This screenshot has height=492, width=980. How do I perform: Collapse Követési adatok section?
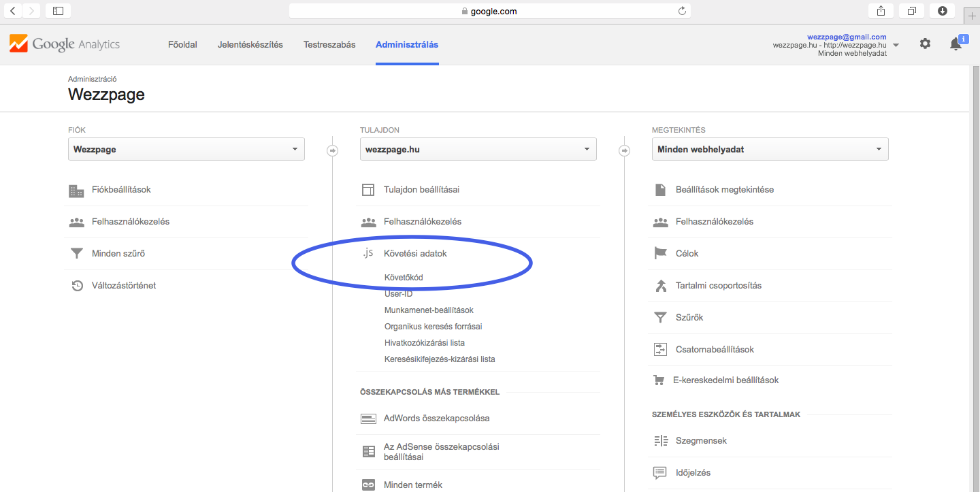(x=415, y=253)
